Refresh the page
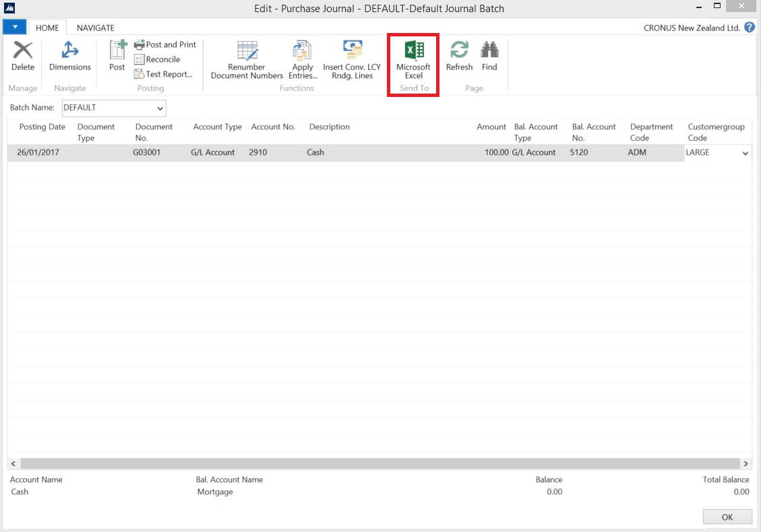This screenshot has height=532, width=761. tap(459, 56)
